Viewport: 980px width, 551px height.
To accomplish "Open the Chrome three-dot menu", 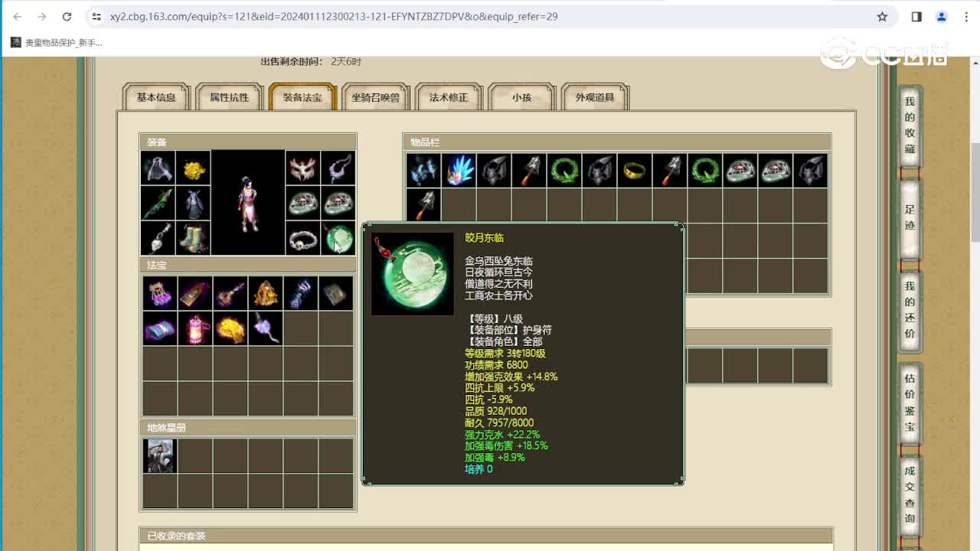I will click(x=966, y=16).
